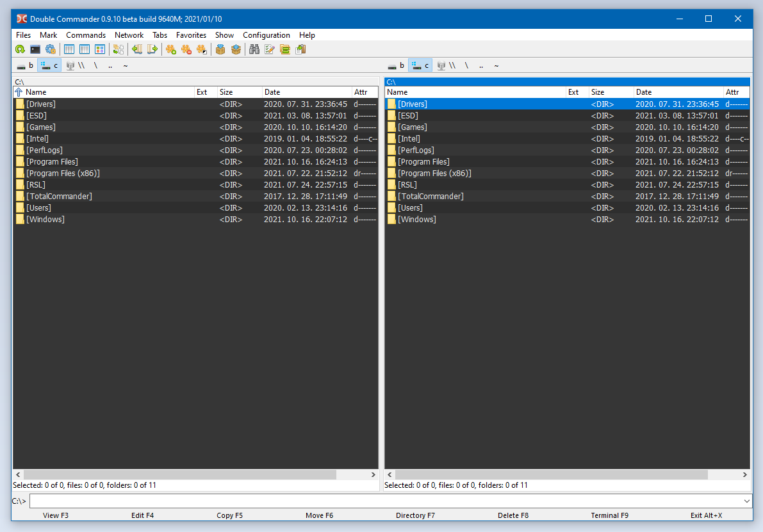Expand the command line history dropdown
This screenshot has height=532, width=763.
pos(746,501)
